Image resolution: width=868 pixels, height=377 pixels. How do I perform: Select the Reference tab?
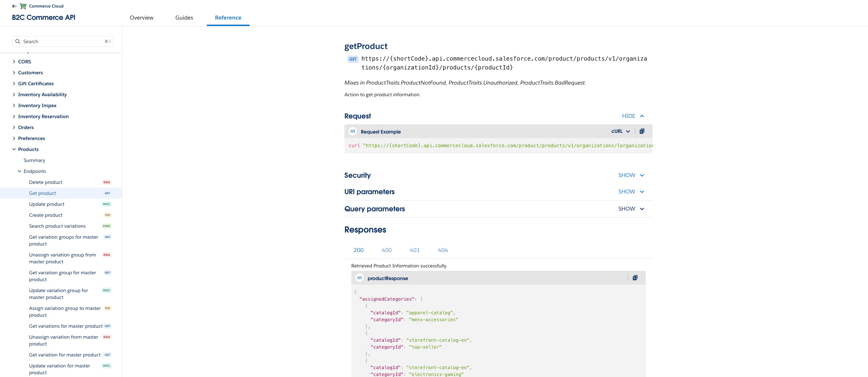228,18
